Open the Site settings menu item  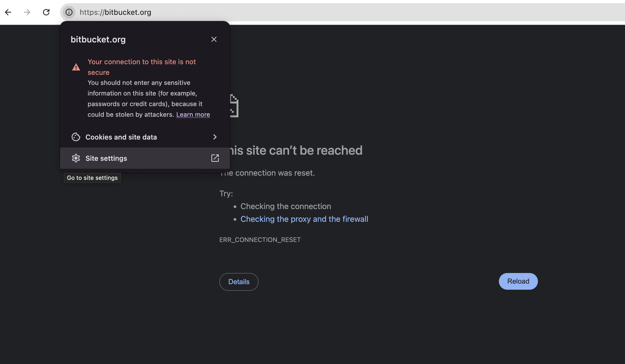[145, 158]
